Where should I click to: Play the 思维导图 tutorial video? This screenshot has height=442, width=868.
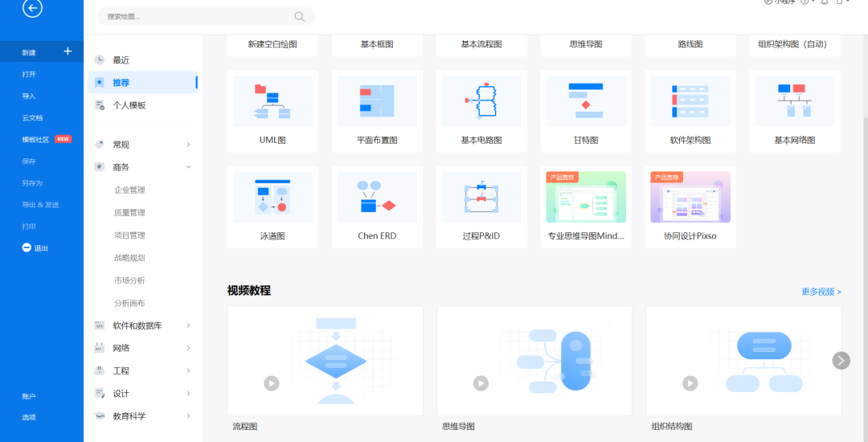point(481,383)
